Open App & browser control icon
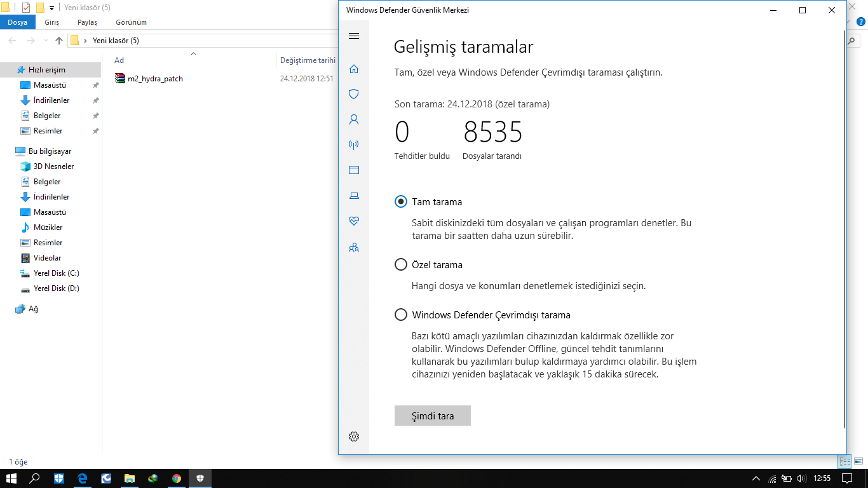 click(354, 170)
